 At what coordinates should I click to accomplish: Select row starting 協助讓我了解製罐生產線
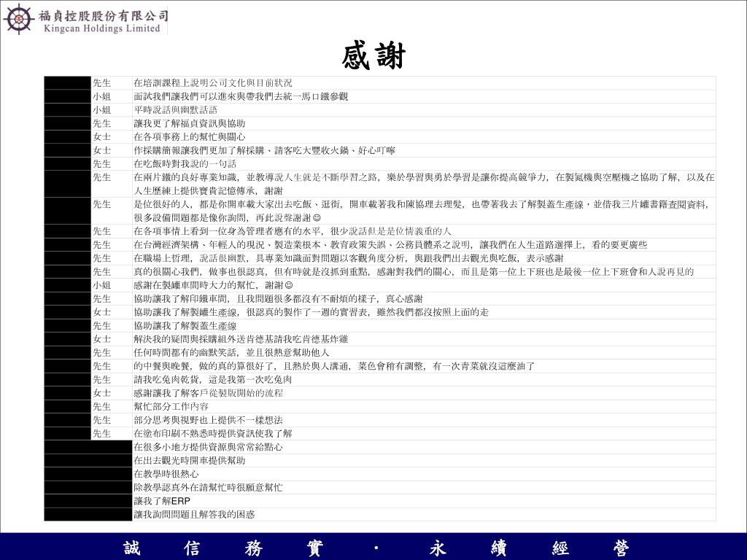pos(380,312)
